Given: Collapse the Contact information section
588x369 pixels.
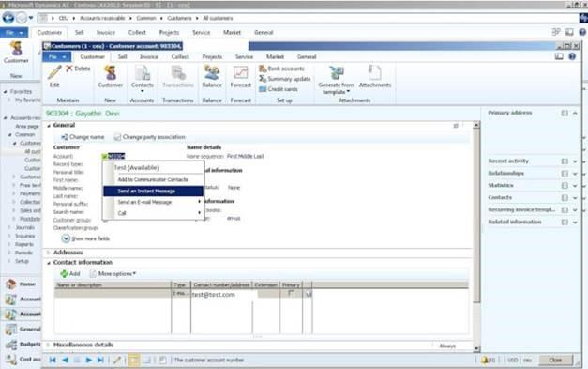Looking at the screenshot, I should point(49,263).
